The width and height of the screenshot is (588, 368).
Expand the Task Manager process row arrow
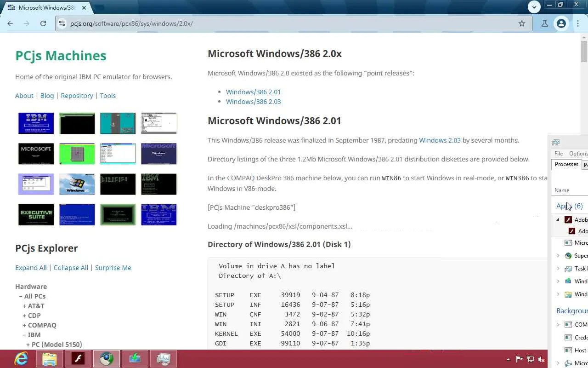point(558,269)
